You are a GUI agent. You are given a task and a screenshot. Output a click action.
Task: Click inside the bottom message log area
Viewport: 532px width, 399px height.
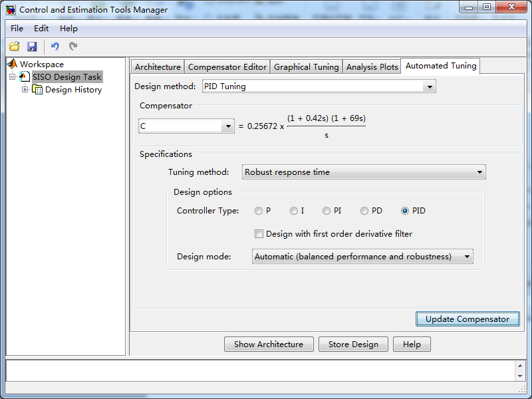(261, 370)
